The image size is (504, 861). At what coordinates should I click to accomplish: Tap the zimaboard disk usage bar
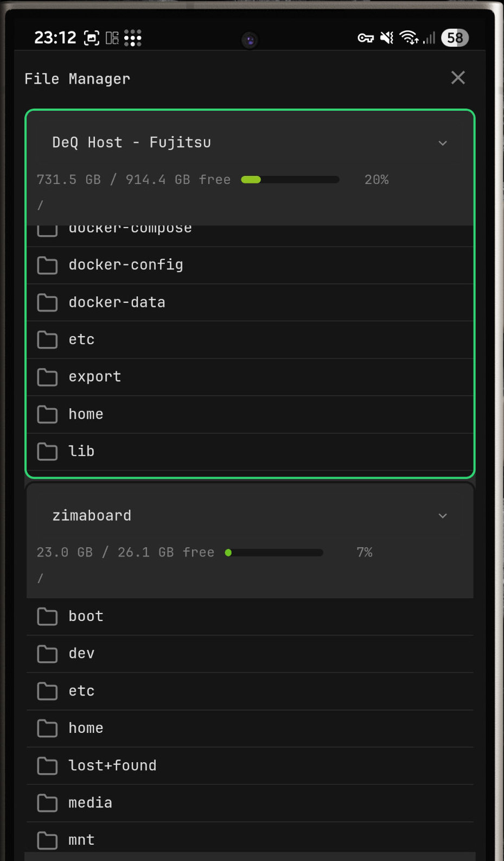(275, 552)
